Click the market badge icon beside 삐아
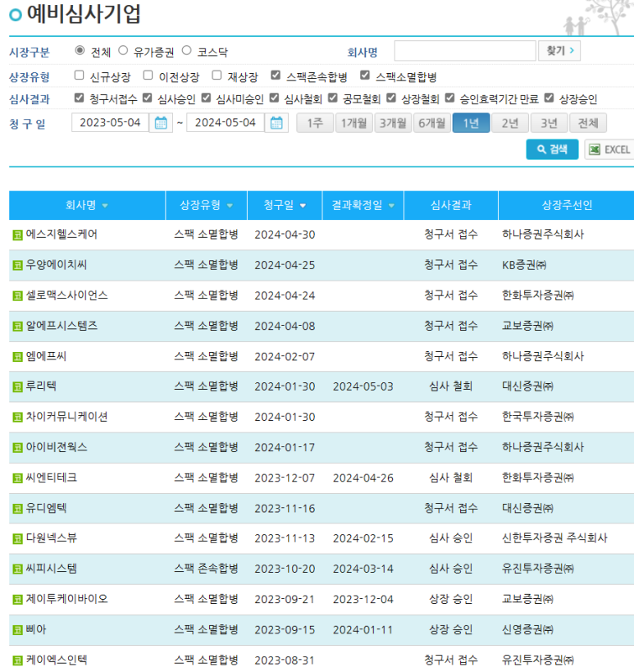The width and height of the screenshot is (634, 672). coord(17,630)
